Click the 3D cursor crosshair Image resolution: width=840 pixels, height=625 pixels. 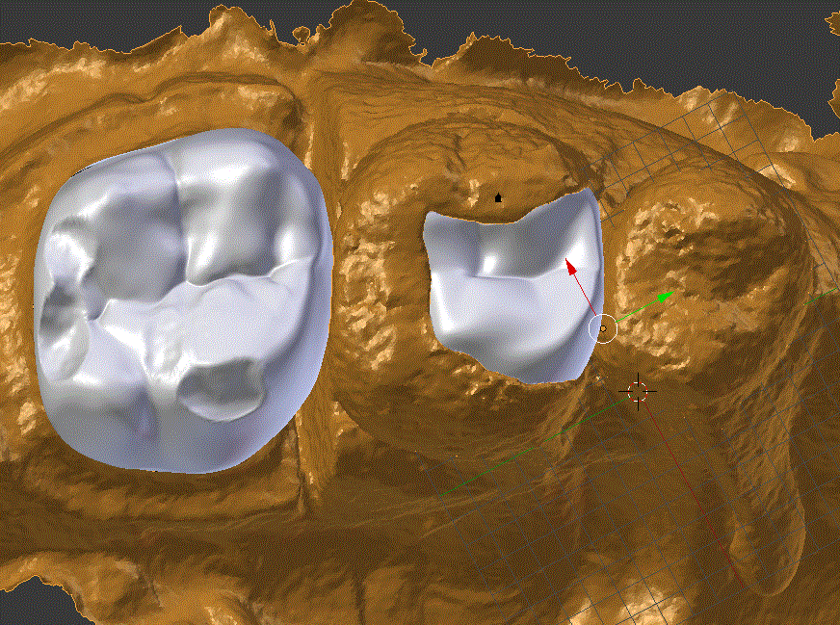[637, 391]
